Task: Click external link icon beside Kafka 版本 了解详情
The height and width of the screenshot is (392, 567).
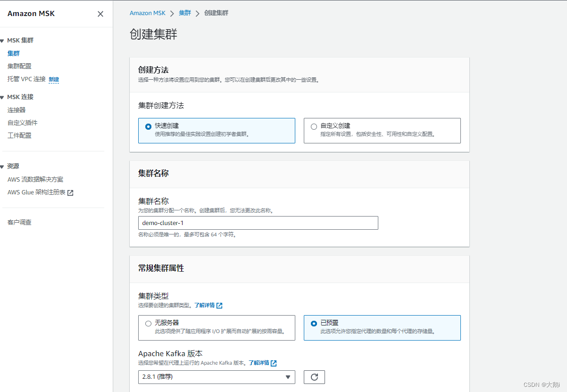Action: (274, 363)
